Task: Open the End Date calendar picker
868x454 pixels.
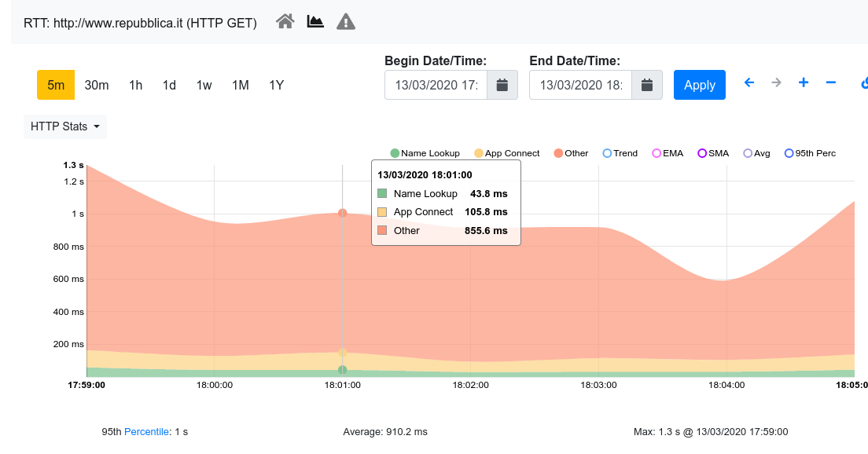Action: coord(646,84)
